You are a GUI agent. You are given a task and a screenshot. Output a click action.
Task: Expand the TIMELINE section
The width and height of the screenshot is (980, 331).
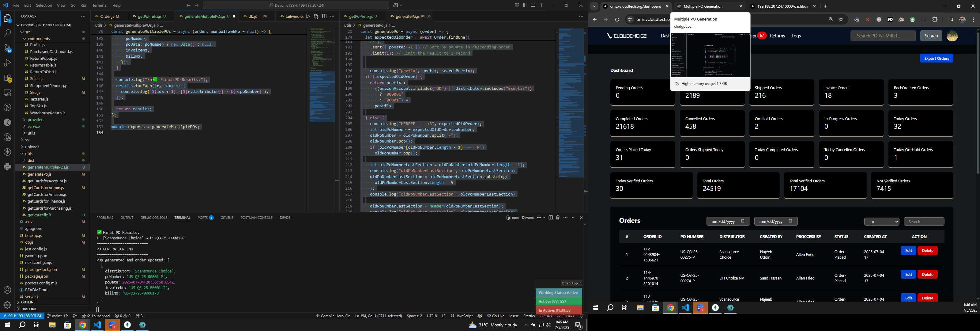[52, 309]
